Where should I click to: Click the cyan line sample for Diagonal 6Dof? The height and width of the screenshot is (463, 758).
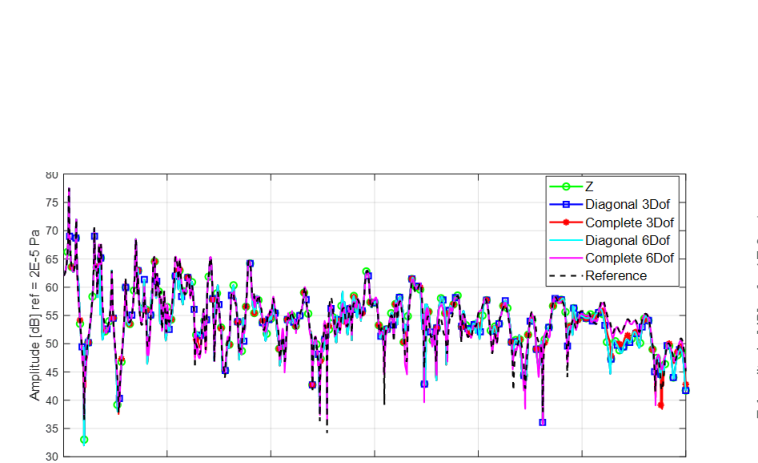(565, 240)
